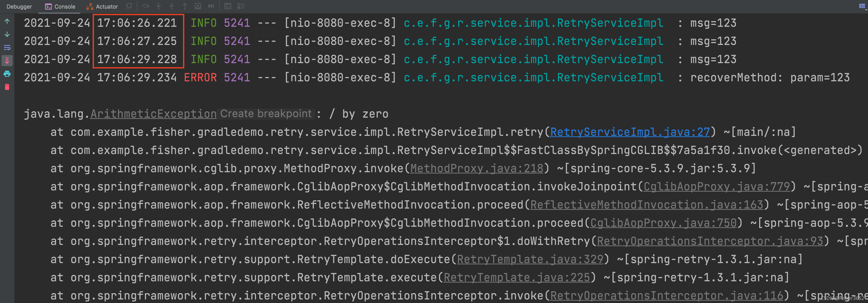
Task: Open the RetryOperationsInterceptor.java:116 link
Action: [667, 296]
